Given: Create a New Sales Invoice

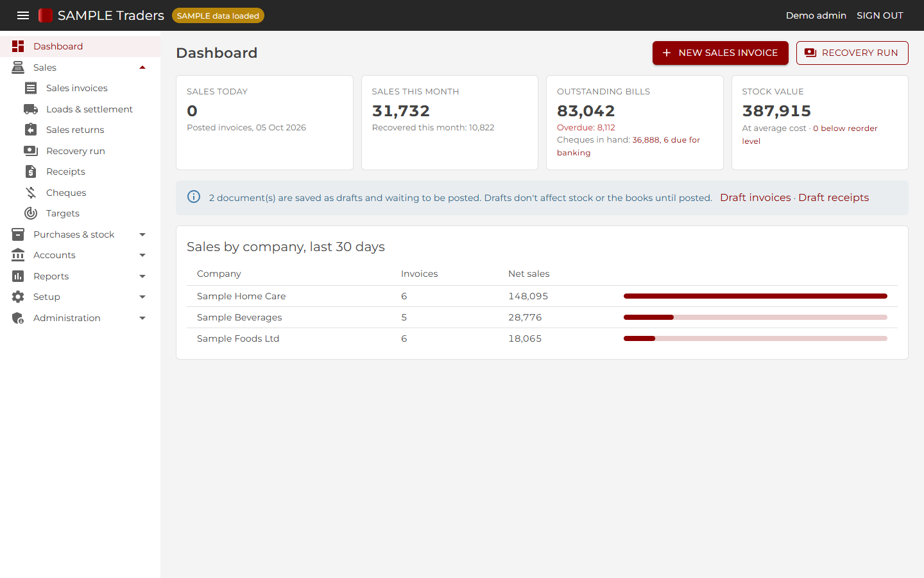Looking at the screenshot, I should click(x=720, y=53).
